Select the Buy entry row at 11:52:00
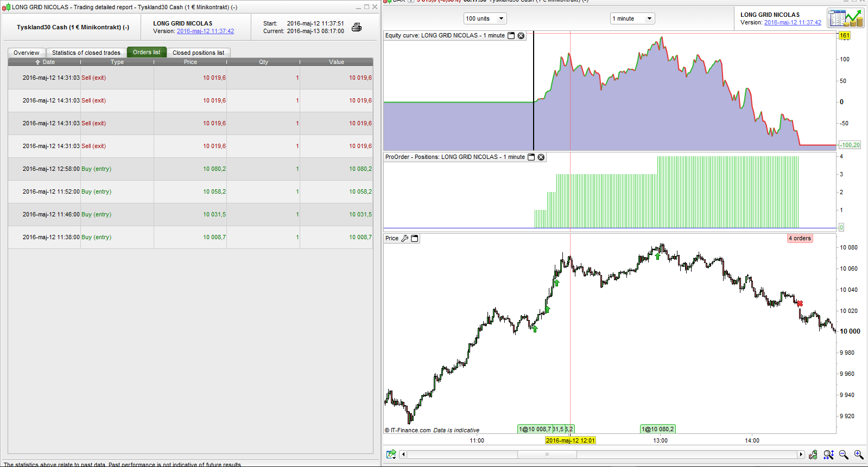The width and height of the screenshot is (868, 467). [x=191, y=192]
